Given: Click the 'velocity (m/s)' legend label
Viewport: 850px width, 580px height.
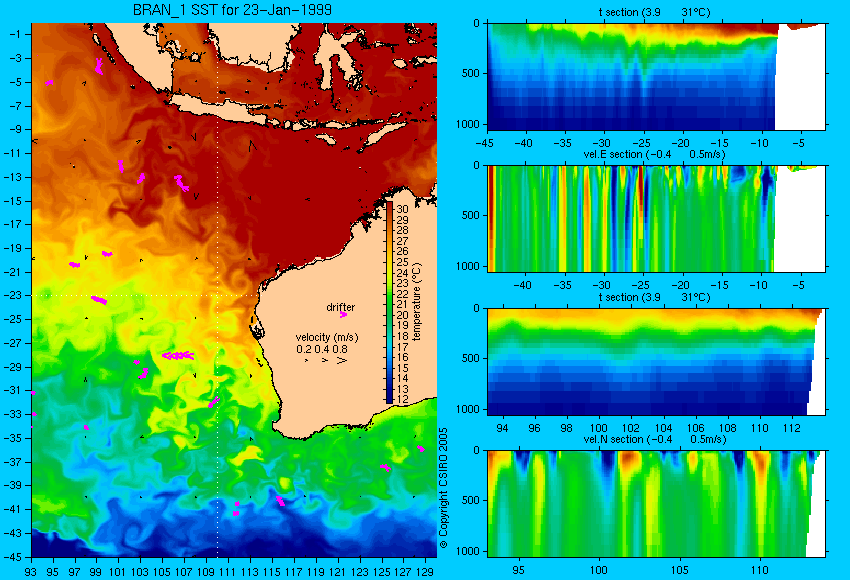Looking at the screenshot, I should point(327,337).
